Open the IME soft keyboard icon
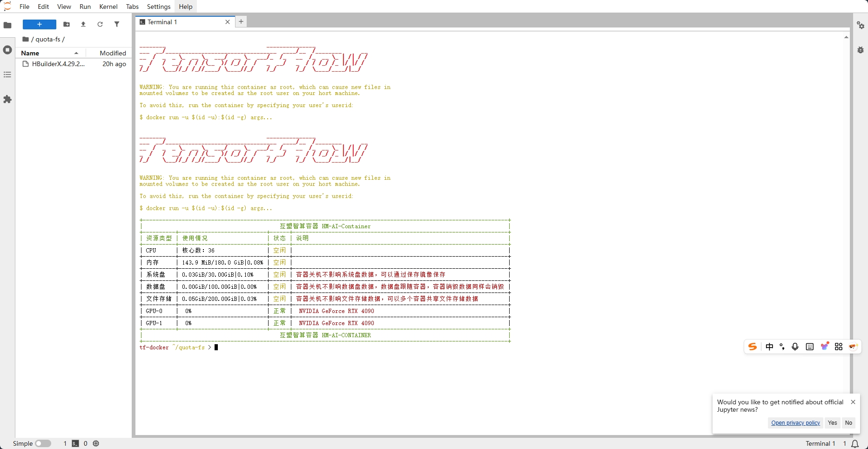Image resolution: width=868 pixels, height=449 pixels. point(810,347)
